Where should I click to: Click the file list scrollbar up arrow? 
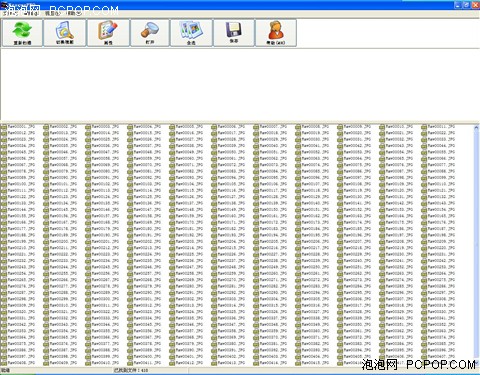pos(476,128)
